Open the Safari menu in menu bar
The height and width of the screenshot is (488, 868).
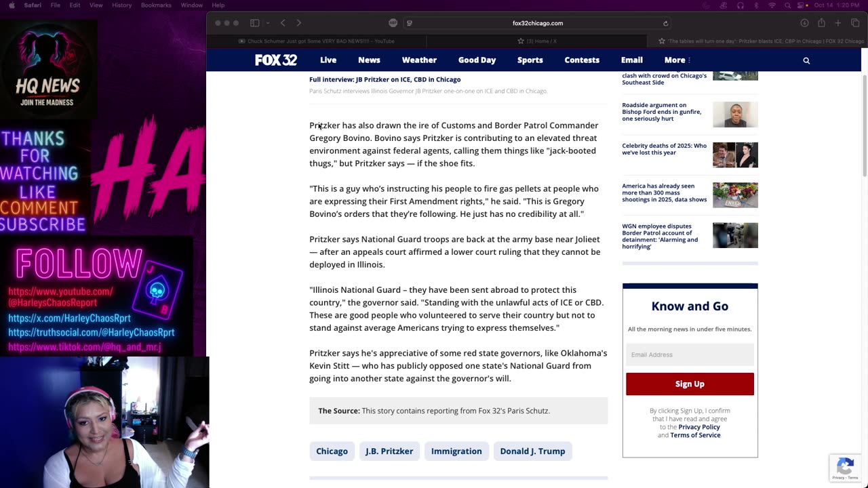pos(33,5)
